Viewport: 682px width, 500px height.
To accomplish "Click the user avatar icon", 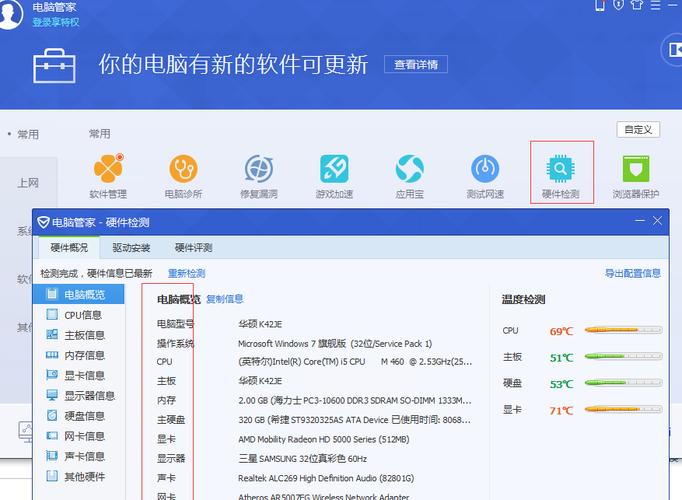I will click(x=9, y=14).
